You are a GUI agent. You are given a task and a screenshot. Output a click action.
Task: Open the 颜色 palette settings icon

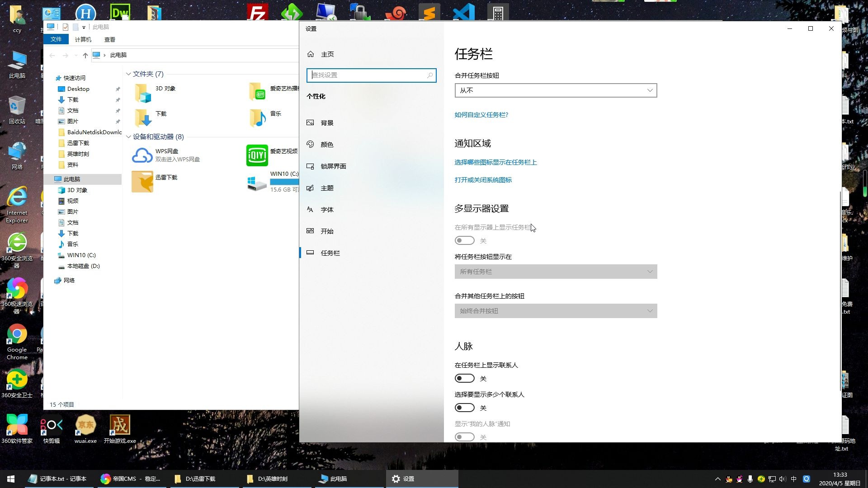tap(310, 144)
